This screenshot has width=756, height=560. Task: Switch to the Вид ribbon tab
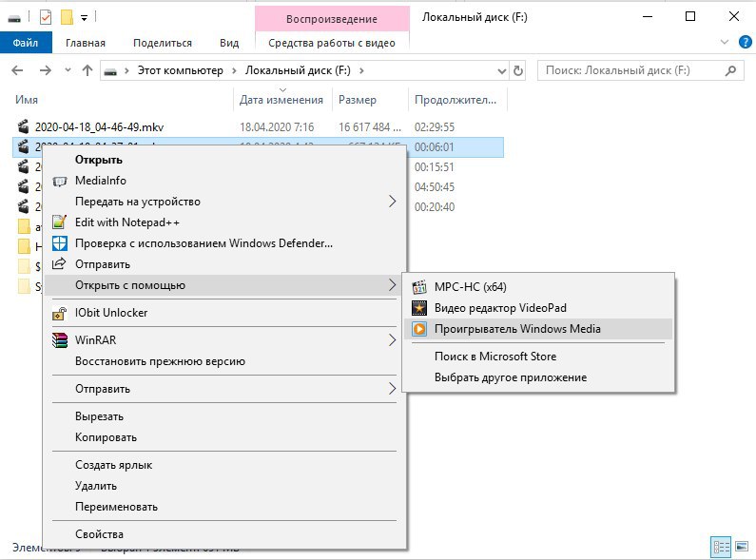229,43
